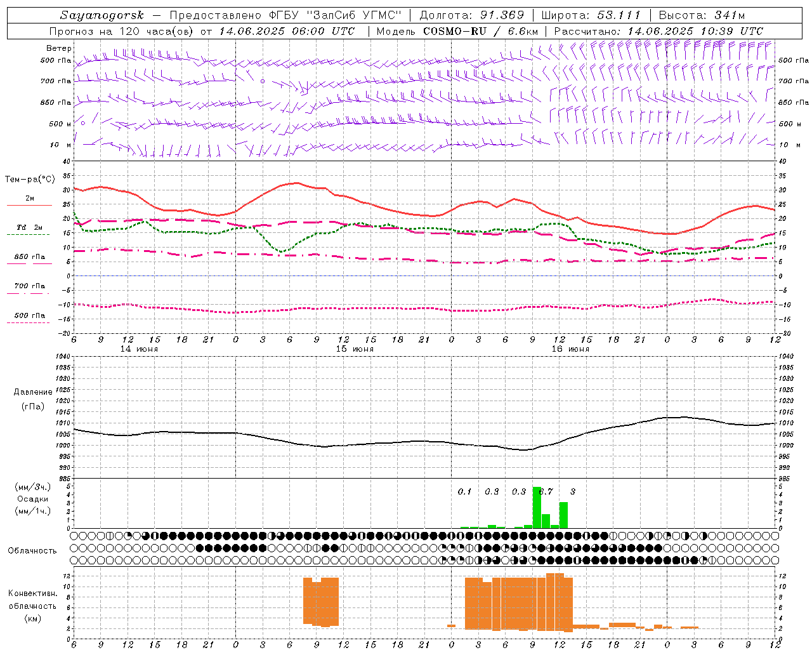Click the Облачность cloud cover label
The height and width of the screenshot is (650, 812).
(32, 551)
